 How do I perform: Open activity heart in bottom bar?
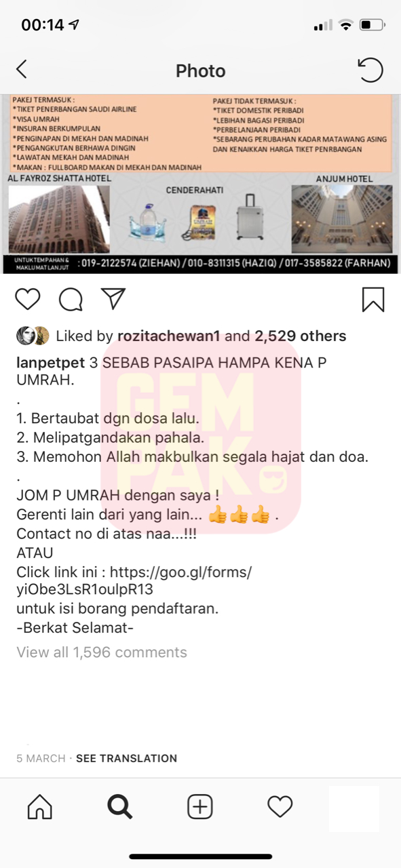coord(280,806)
